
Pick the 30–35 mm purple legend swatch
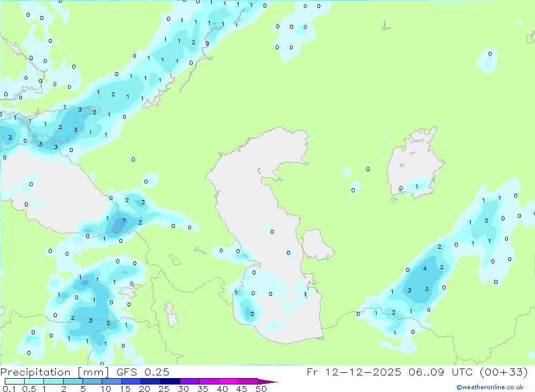(x=189, y=381)
